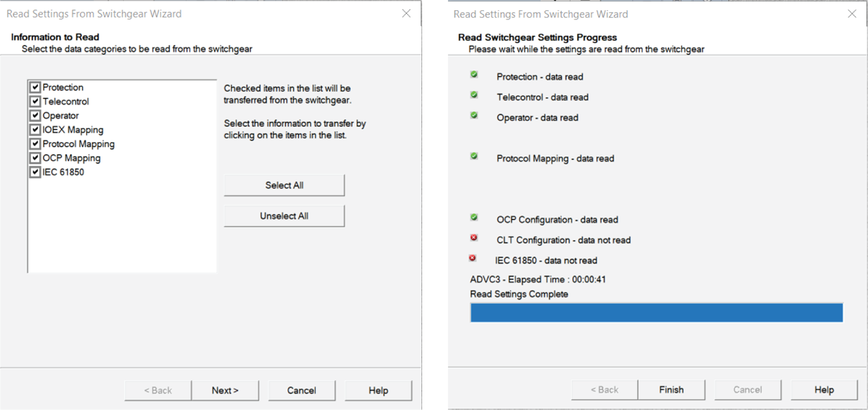Click green status icon for Telecontrol data read

pyautogui.click(x=474, y=95)
